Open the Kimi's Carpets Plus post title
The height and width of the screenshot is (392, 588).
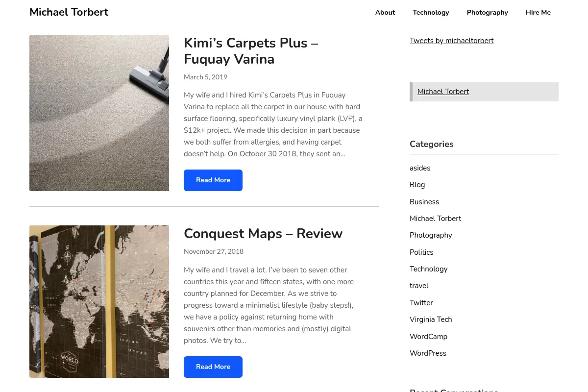coord(251,51)
